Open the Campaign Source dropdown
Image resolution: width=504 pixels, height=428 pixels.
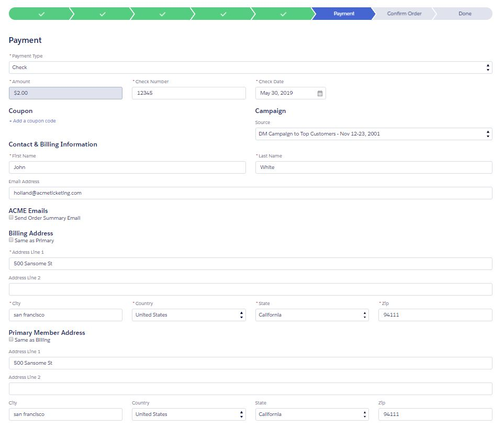click(x=487, y=133)
